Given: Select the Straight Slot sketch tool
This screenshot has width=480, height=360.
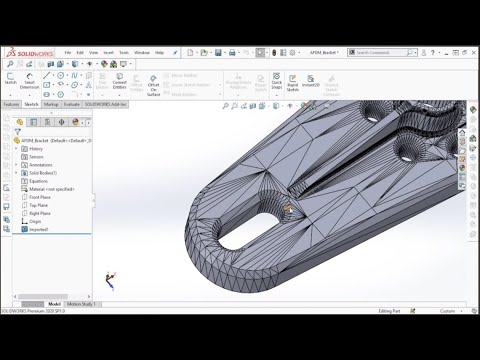Looking at the screenshot, I should (x=47, y=94).
